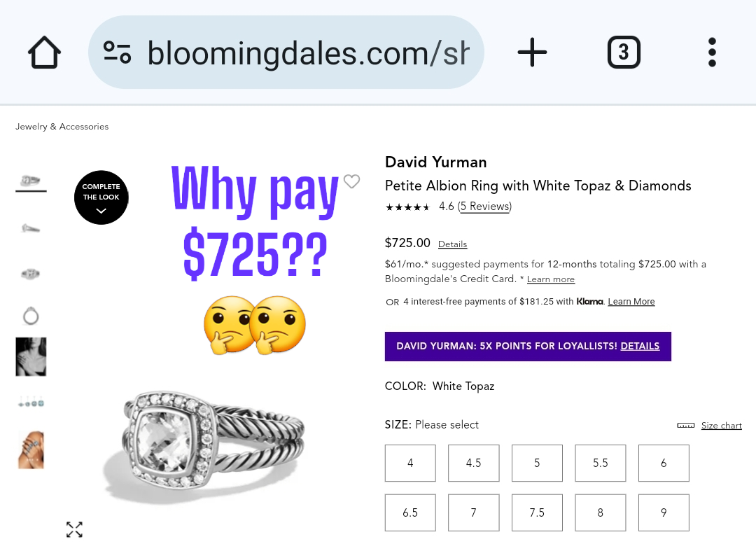Image resolution: width=756 pixels, height=558 pixels.
Task: Click Klarna Learn More link
Action: 631,302
